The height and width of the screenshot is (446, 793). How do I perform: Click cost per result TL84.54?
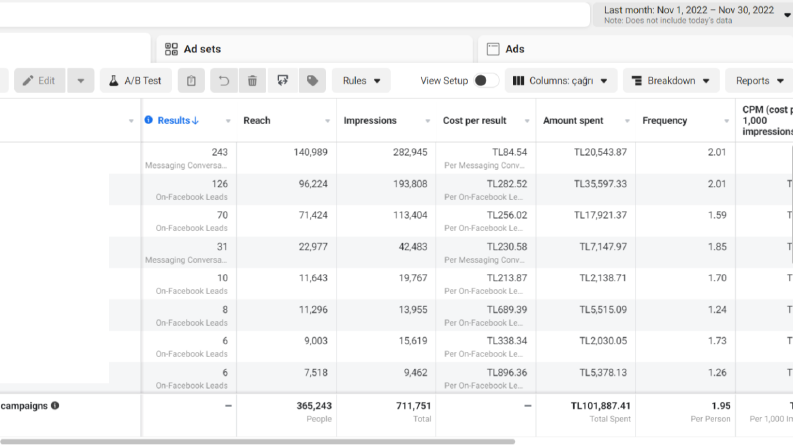[x=510, y=152]
